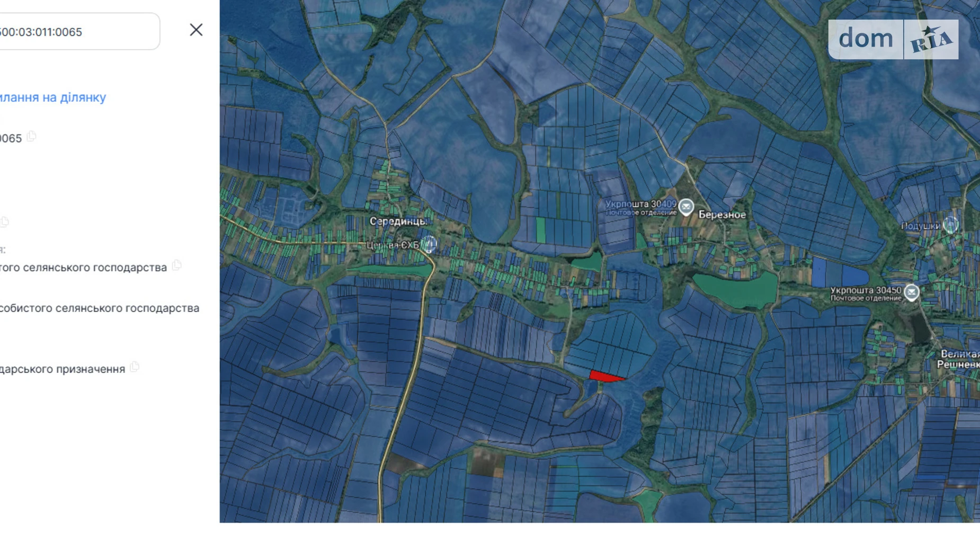Click the Церква ЄХБ church marker
This screenshot has height=551, width=980.
click(x=429, y=244)
